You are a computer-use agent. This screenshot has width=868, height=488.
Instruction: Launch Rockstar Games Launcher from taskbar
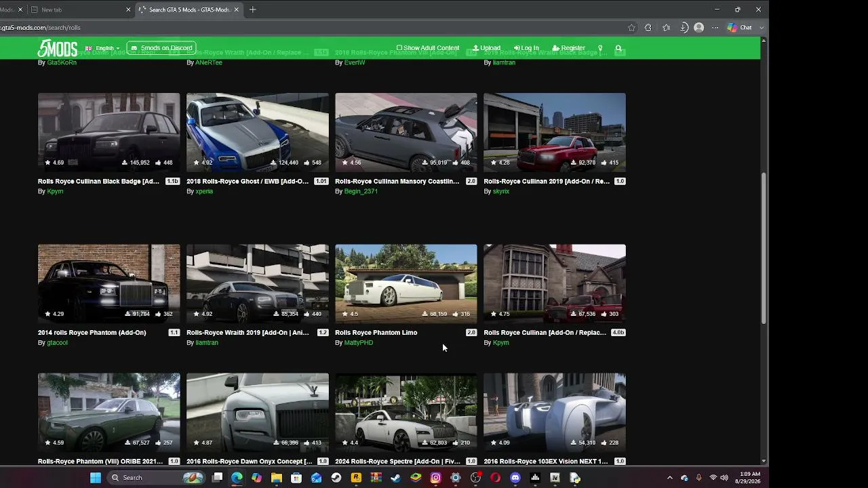click(x=356, y=478)
